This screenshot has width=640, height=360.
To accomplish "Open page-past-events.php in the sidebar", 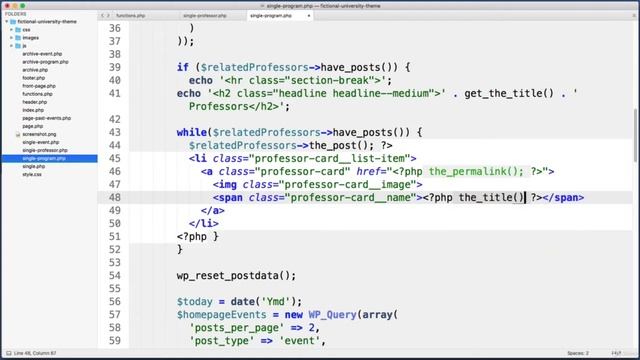I will 47,118.
